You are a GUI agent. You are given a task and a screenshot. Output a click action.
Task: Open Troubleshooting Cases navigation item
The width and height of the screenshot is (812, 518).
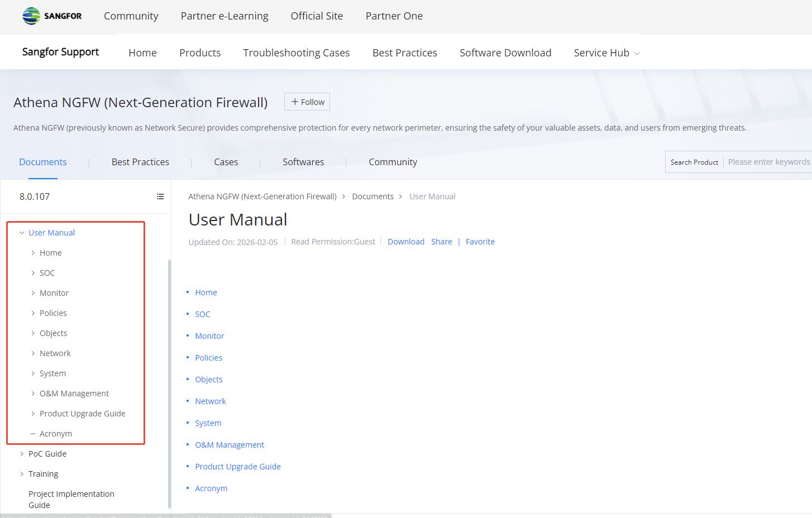coord(297,53)
